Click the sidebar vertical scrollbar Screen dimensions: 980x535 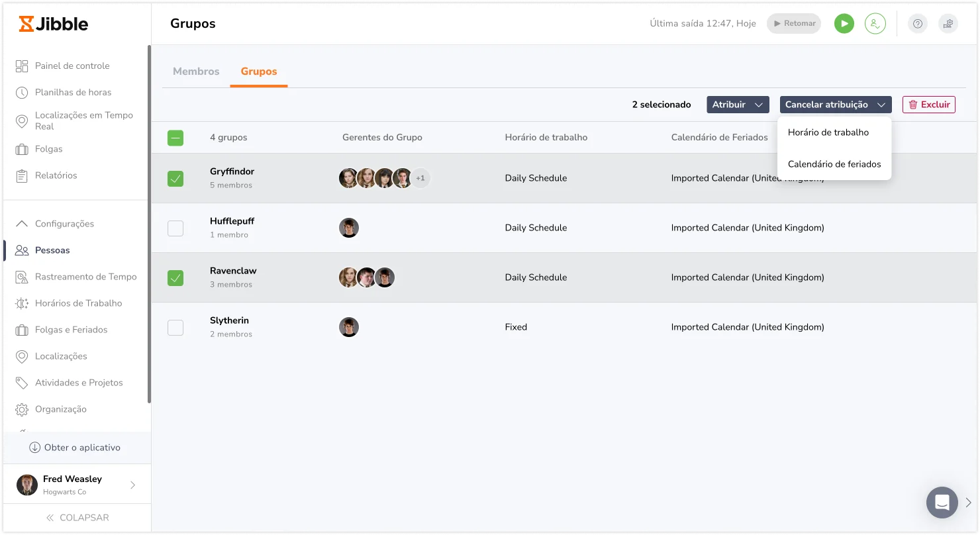pos(149,224)
